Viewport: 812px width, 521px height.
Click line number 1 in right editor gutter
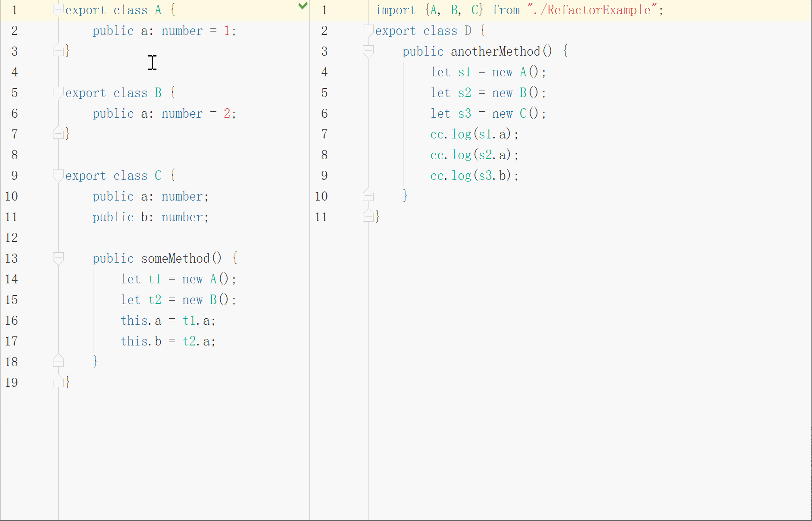click(325, 10)
